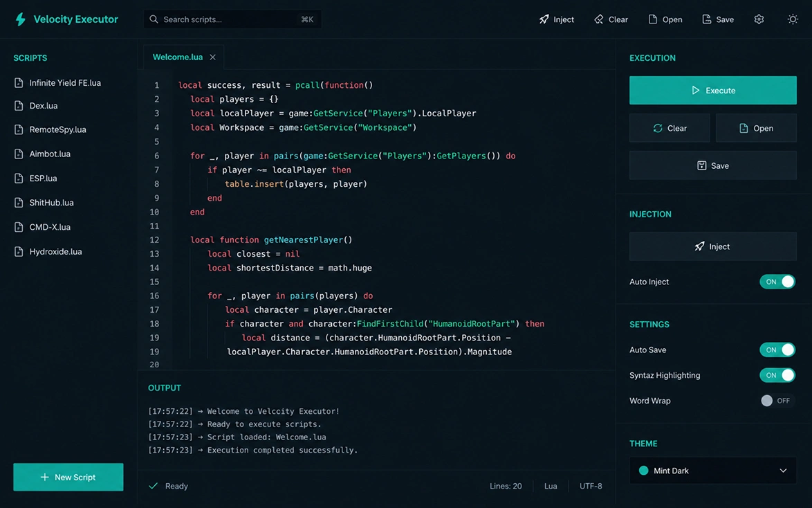Select Hydroxide.lua script
The height and width of the screenshot is (508, 812).
[x=55, y=251]
